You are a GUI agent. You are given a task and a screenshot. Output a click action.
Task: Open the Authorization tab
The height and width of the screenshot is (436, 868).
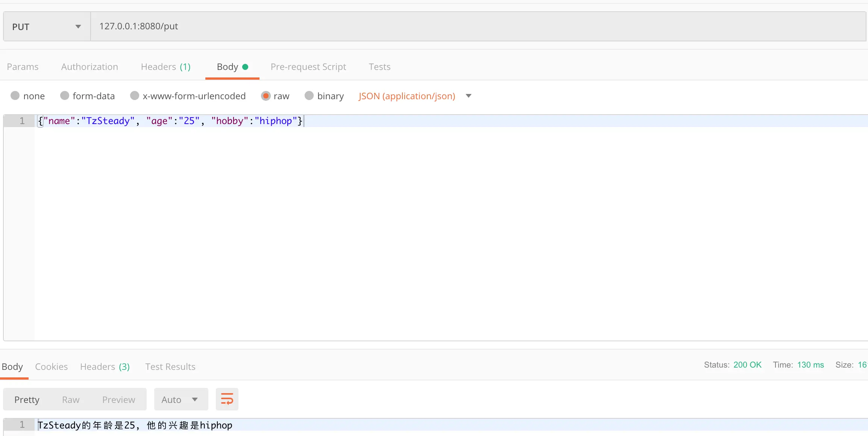pos(90,67)
